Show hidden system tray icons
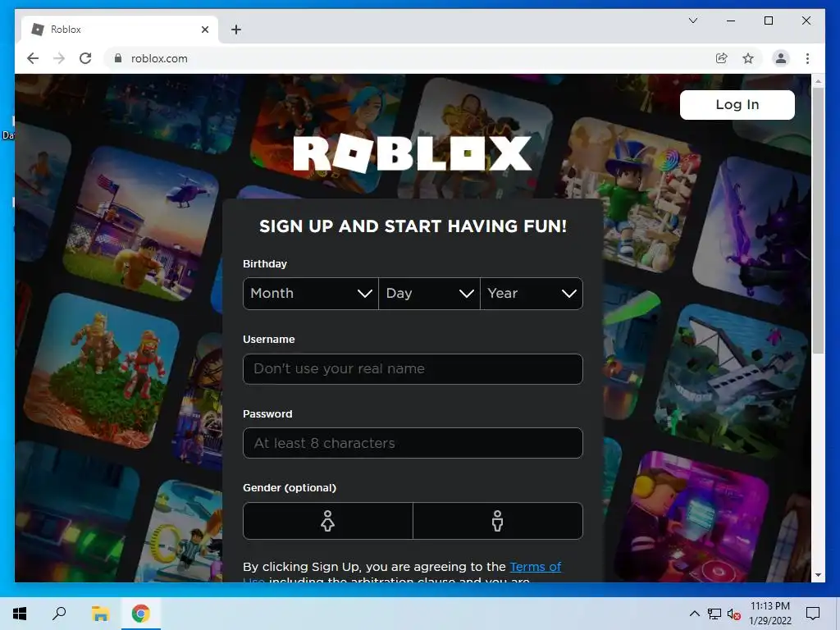Viewport: 840px width, 630px height. tap(694, 614)
